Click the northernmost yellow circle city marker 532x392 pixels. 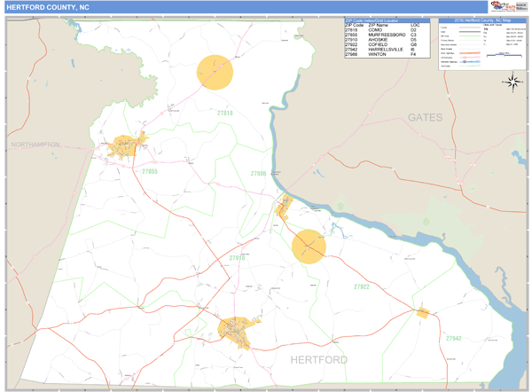214,72
